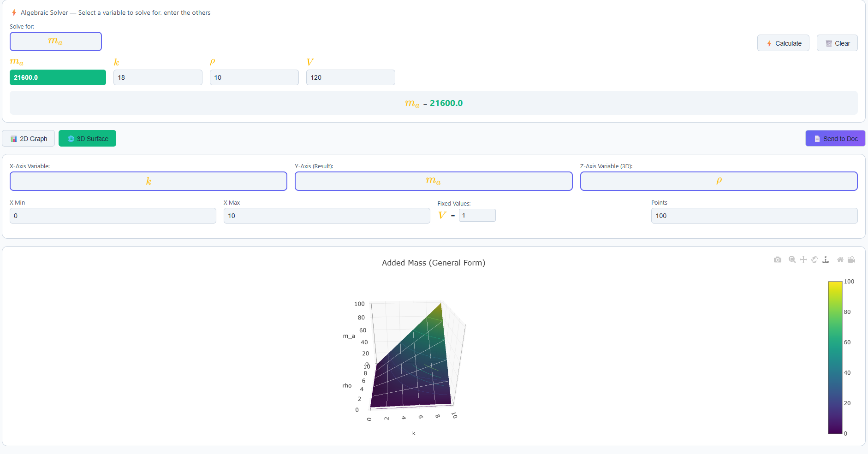
Task: Click the Points input field
Action: pyautogui.click(x=755, y=216)
